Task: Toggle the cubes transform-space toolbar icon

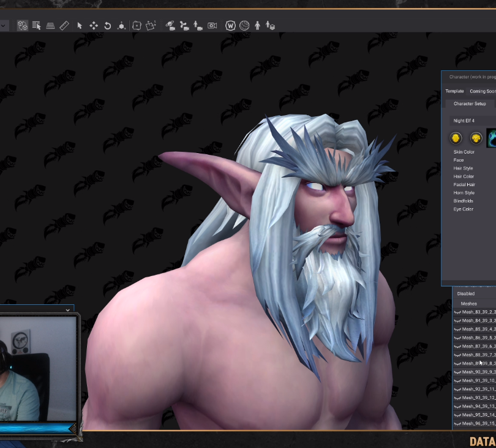Action: pos(23,26)
